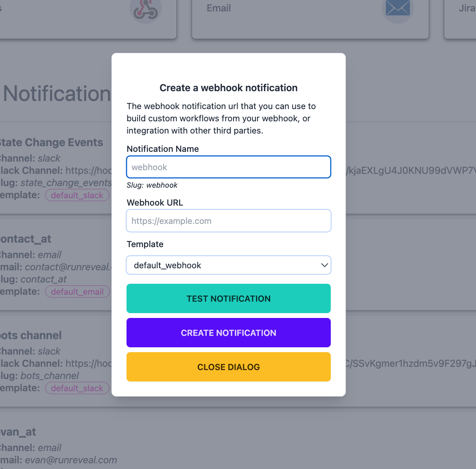Click into the Webhook URL field

229,221
